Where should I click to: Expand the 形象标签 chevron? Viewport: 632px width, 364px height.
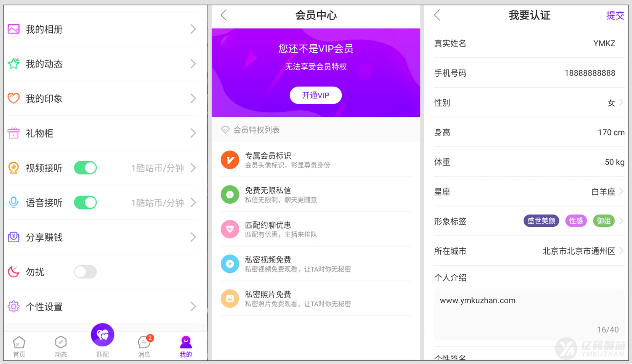point(622,221)
